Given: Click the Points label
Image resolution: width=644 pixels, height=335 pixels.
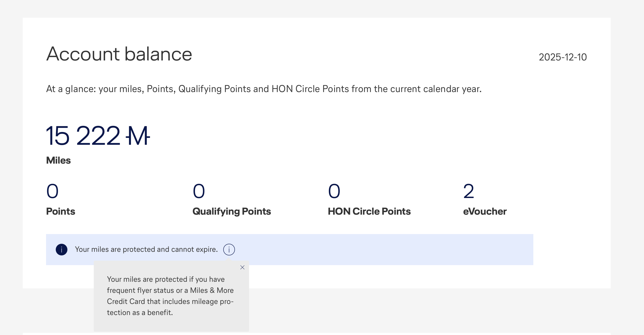Looking at the screenshot, I should pos(61,211).
